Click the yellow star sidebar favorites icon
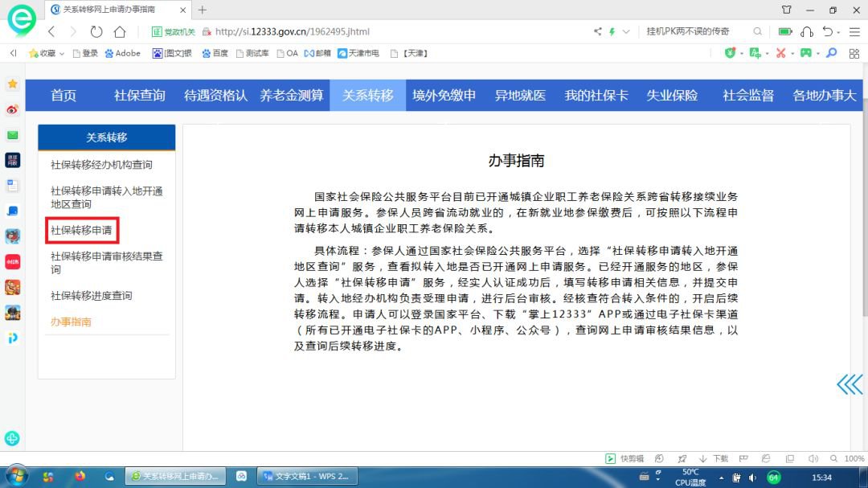868x488 pixels. (x=13, y=84)
